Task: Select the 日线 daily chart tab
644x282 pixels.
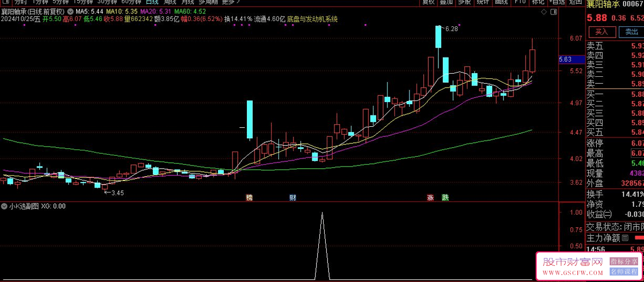Action: pyautogui.click(x=152, y=2)
